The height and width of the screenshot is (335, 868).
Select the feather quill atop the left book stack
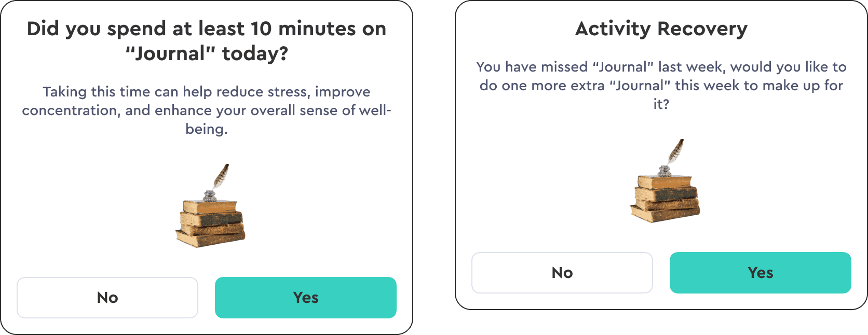click(221, 176)
